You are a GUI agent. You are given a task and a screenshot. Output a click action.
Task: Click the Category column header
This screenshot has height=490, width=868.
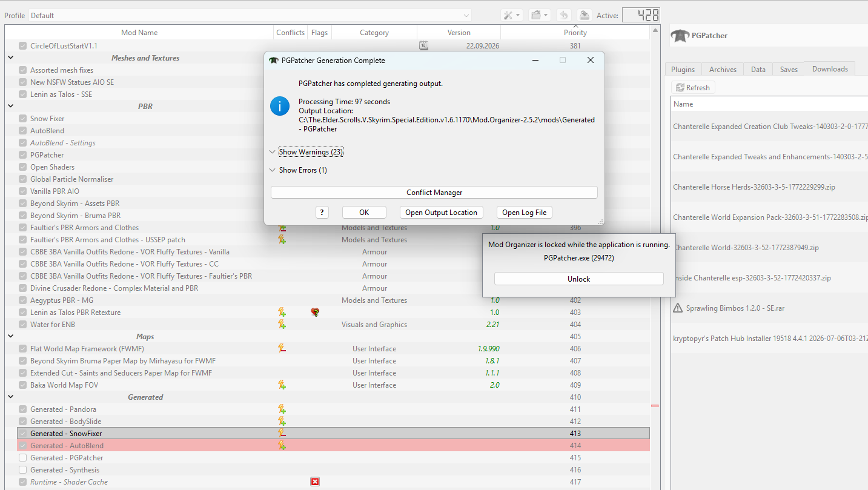click(x=374, y=33)
